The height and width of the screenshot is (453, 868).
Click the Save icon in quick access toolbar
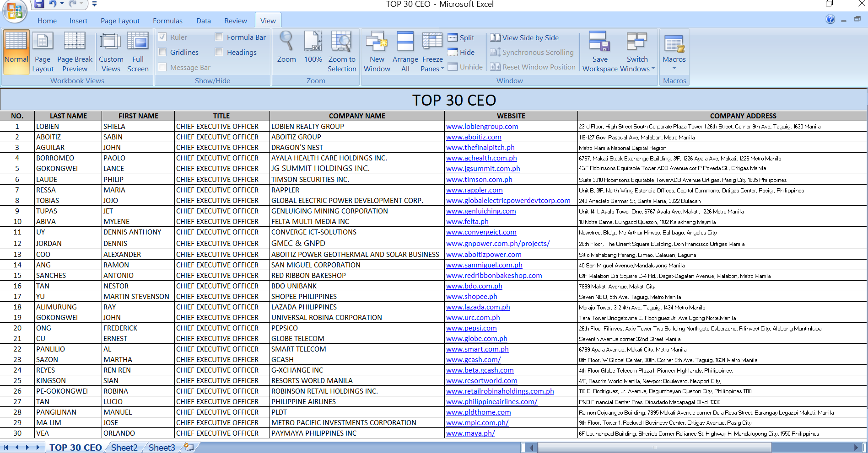(39, 4)
